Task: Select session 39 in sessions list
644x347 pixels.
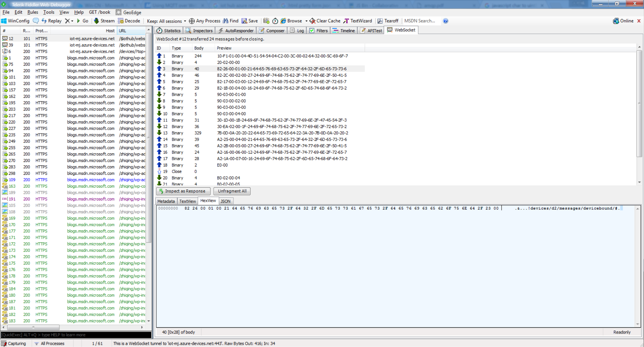Action: coord(73,45)
